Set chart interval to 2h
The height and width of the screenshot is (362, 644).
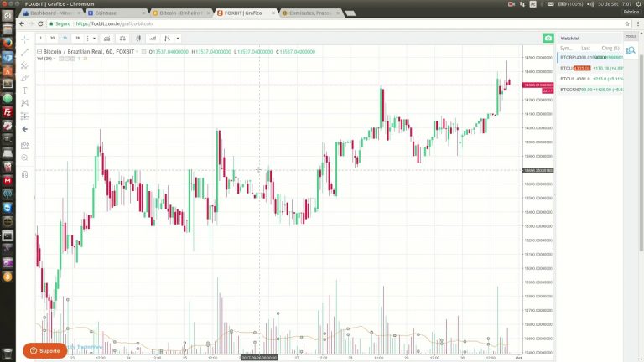coord(77,39)
